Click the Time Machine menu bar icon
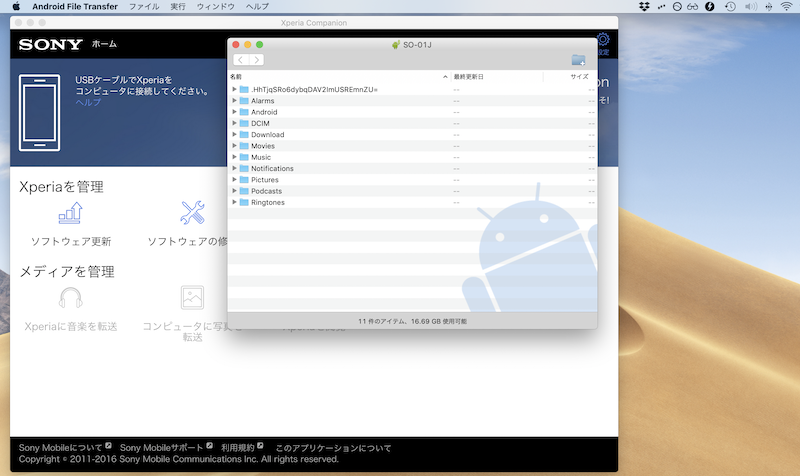 [x=730, y=6]
